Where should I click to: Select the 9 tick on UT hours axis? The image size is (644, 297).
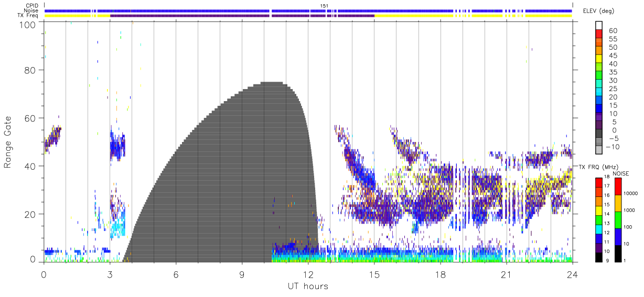242,274
